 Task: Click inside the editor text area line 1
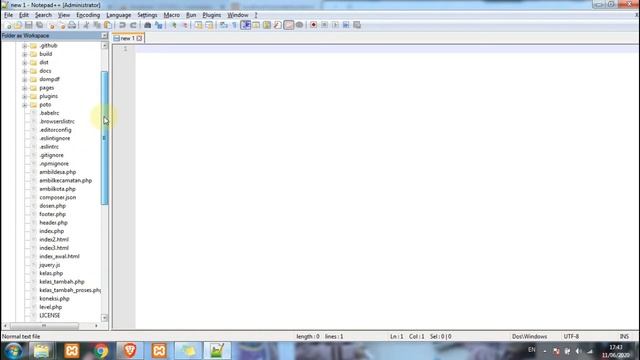(387, 49)
